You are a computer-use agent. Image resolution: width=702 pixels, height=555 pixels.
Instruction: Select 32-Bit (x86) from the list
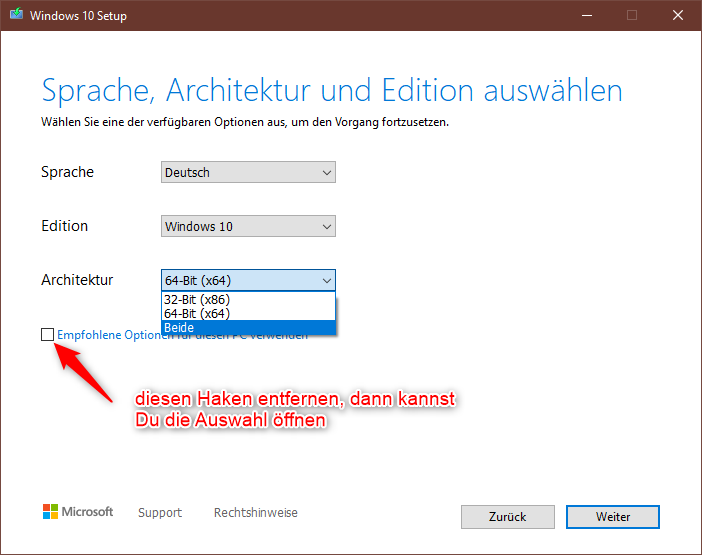248,299
